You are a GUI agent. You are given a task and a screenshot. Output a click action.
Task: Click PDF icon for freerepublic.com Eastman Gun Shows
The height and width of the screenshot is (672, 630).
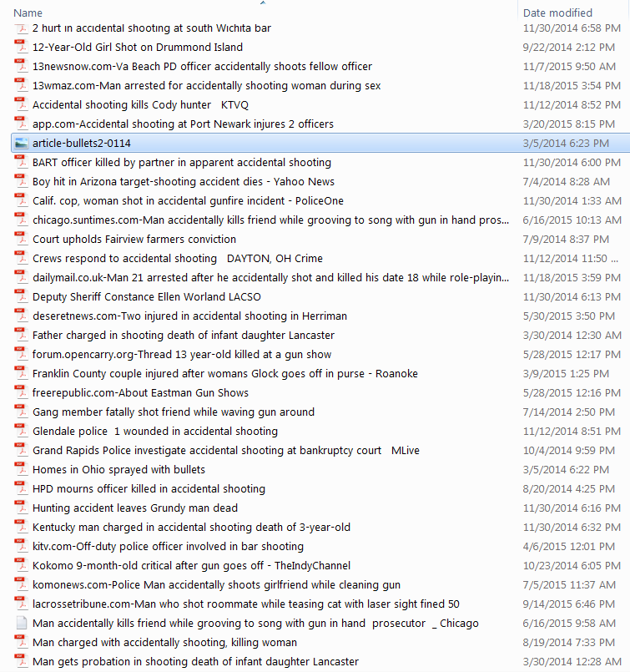click(21, 393)
